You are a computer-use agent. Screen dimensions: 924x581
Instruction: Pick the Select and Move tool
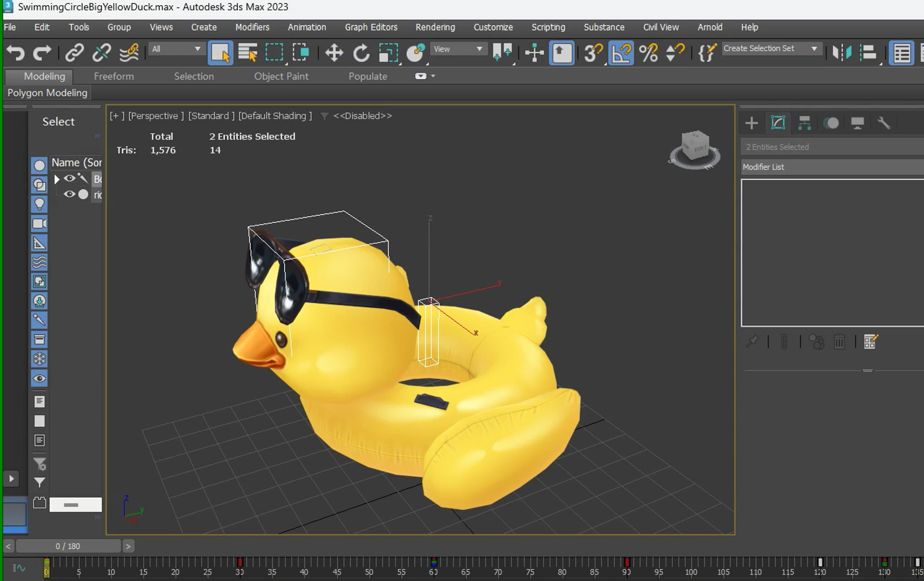(334, 53)
